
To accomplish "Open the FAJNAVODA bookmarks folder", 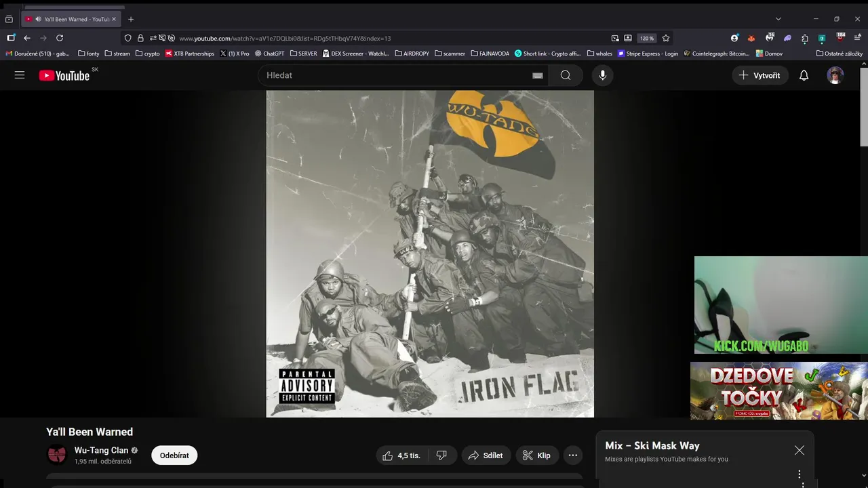I will (490, 54).
